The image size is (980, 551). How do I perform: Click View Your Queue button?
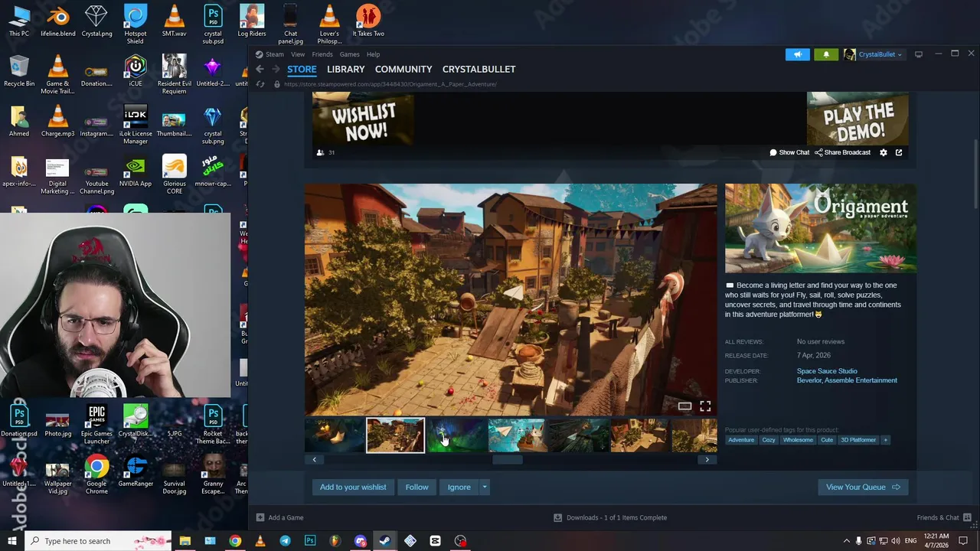click(x=862, y=487)
